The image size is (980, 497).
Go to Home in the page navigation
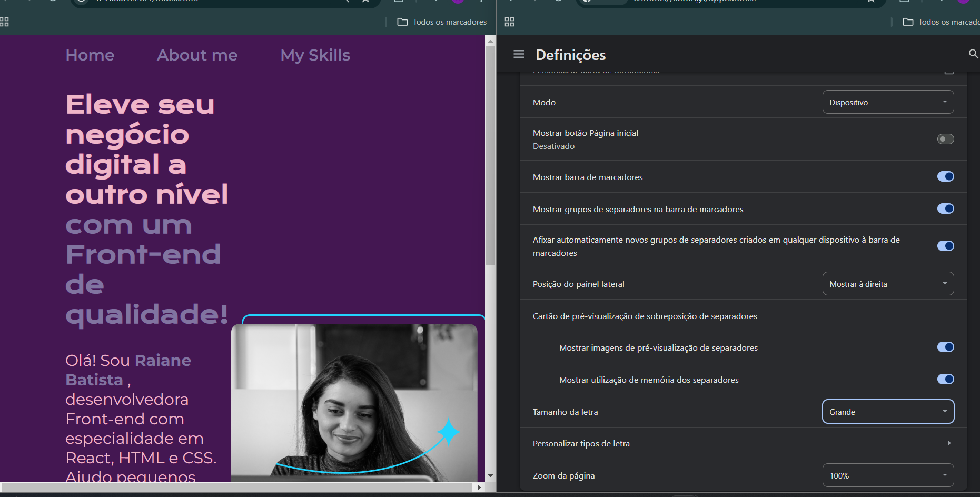pos(90,55)
